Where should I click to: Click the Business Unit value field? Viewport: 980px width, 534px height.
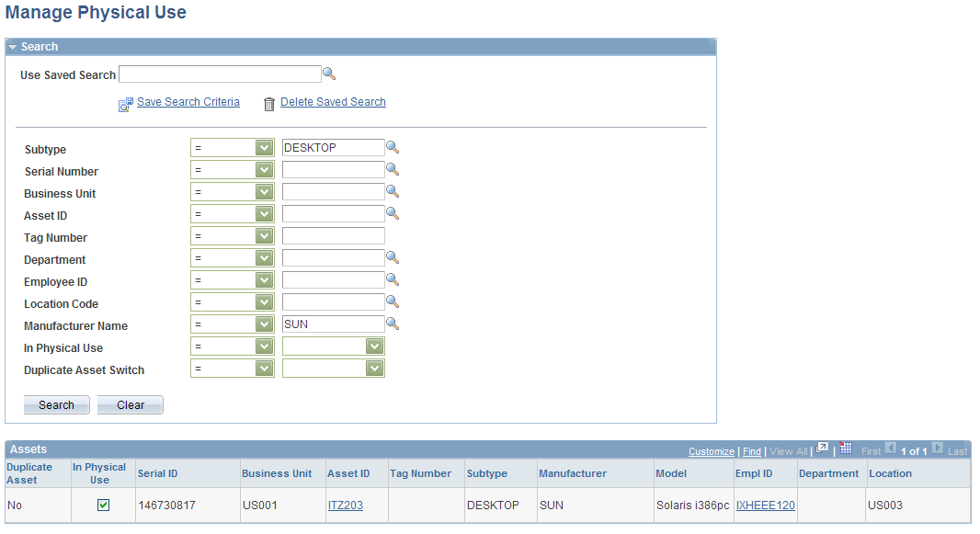333,191
